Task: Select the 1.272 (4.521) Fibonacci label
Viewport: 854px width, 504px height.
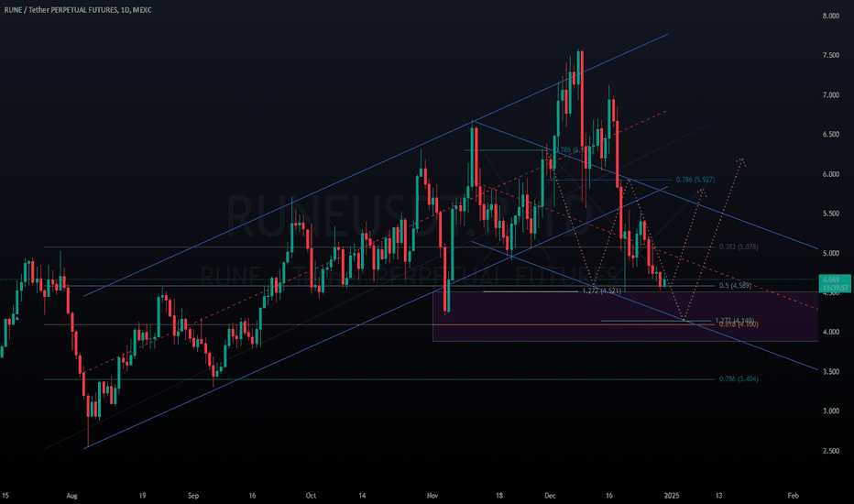Action: 602,291
